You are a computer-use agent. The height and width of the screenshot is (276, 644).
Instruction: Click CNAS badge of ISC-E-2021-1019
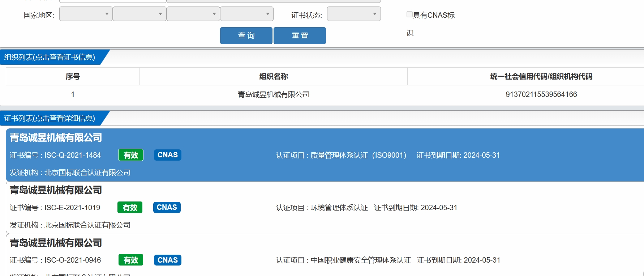pyautogui.click(x=167, y=207)
